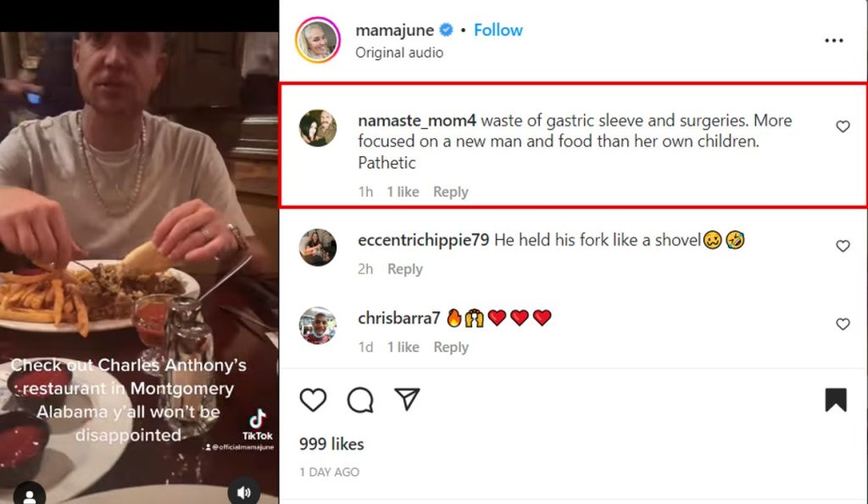Click the share (paper plane) icon

tap(408, 397)
